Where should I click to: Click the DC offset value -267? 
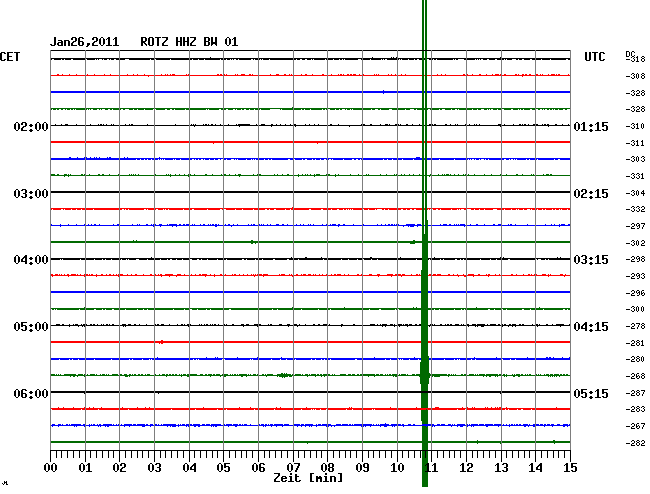pyautogui.click(x=635, y=426)
